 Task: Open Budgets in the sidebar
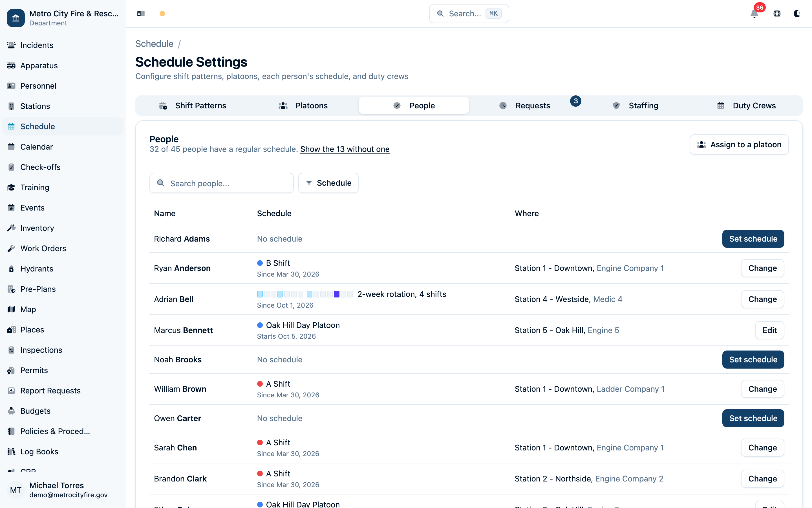(63, 411)
